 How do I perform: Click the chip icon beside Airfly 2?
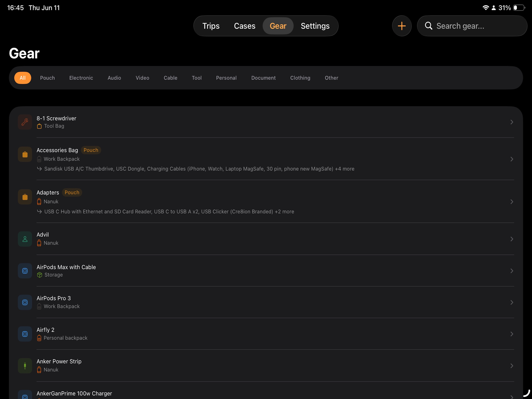(25, 334)
